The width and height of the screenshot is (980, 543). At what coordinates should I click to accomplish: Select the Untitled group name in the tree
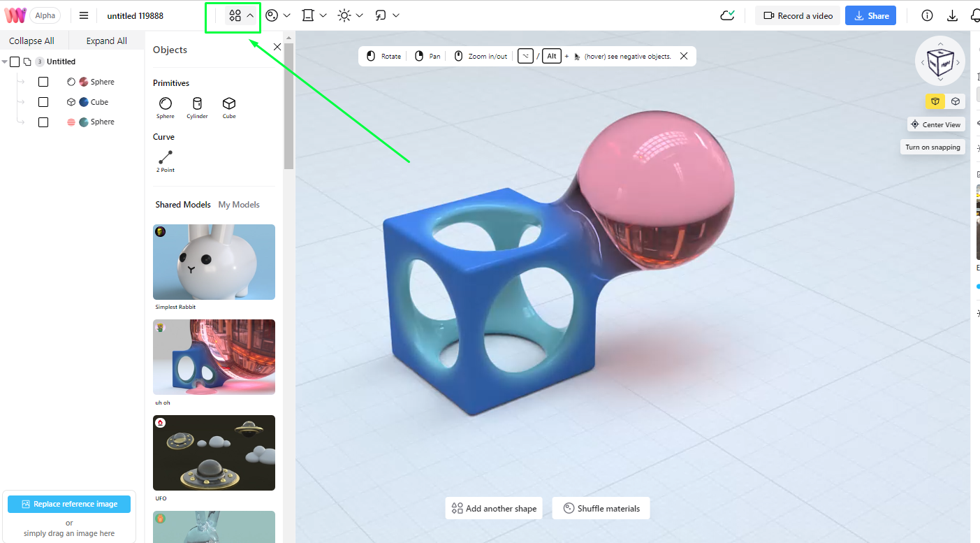click(x=61, y=61)
